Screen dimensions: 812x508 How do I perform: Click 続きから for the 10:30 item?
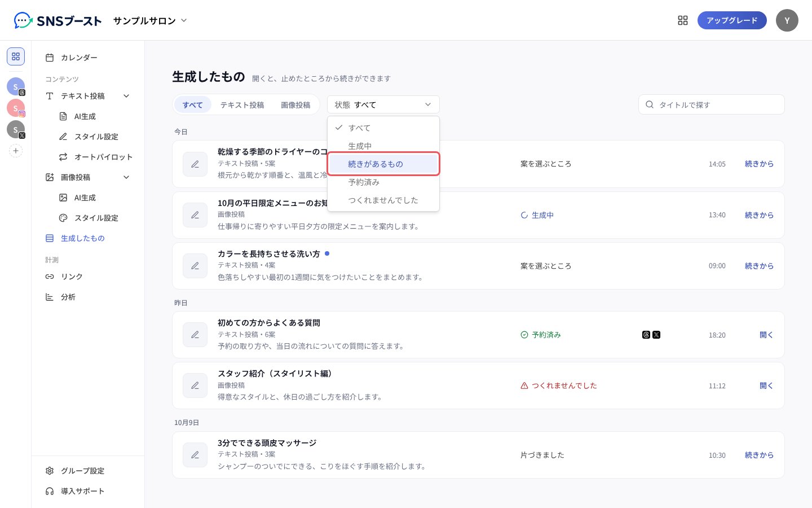(x=759, y=455)
